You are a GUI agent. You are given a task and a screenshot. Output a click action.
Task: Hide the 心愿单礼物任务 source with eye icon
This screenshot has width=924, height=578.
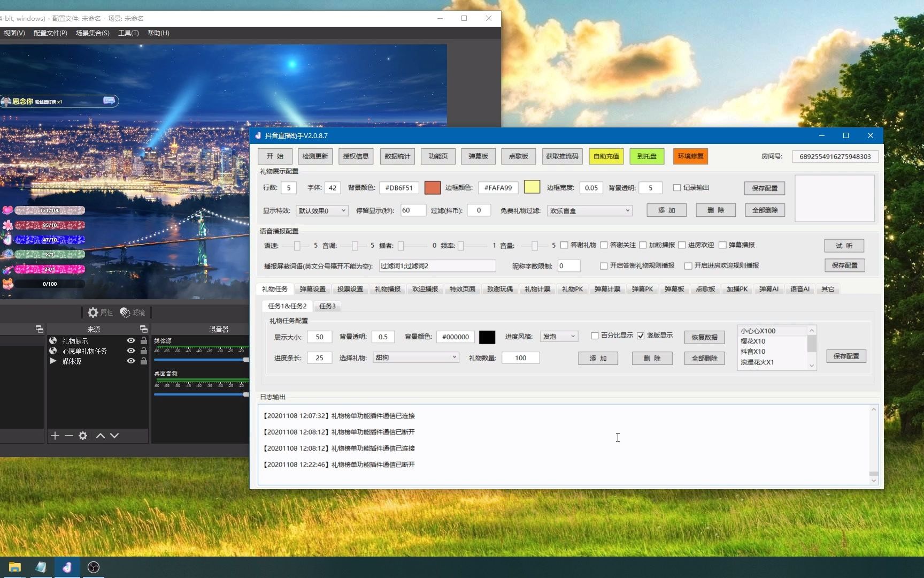[x=130, y=351]
